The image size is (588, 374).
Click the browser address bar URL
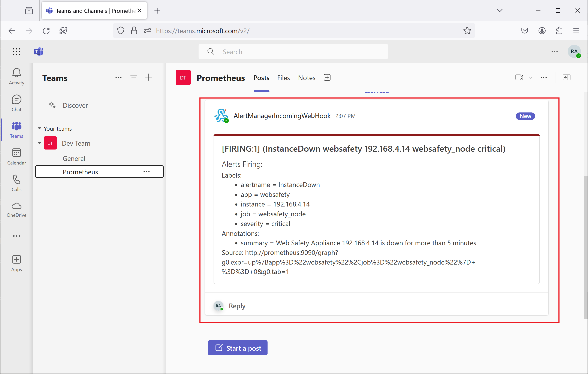(x=202, y=31)
